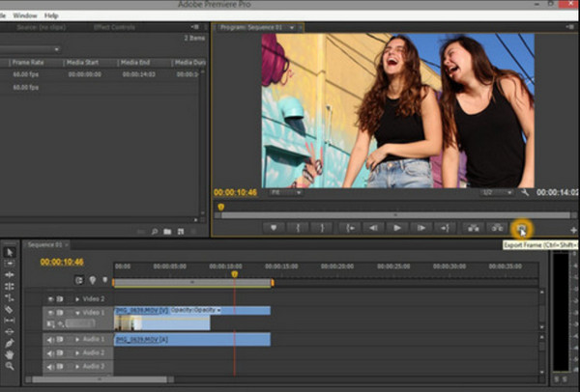
Task: Select the Hand tool
Action: [10, 354]
